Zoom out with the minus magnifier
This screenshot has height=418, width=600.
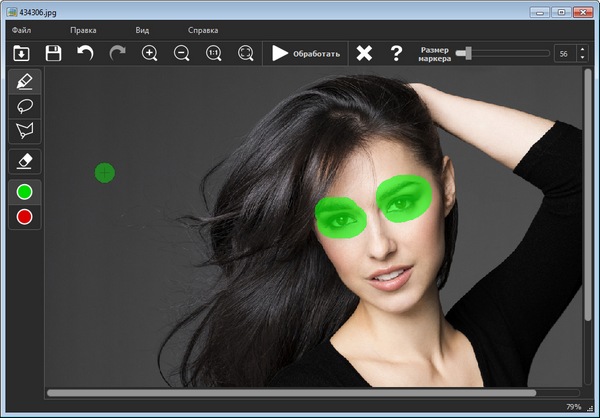[x=182, y=53]
